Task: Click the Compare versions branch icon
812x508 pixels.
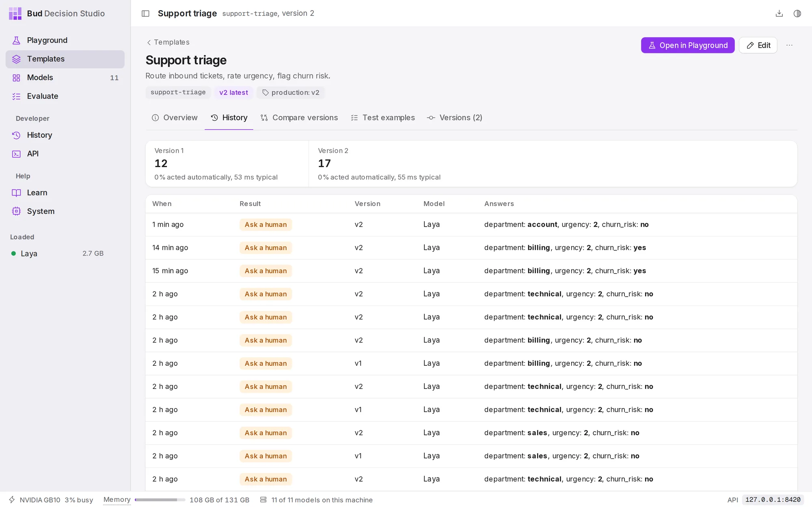Action: (264, 117)
